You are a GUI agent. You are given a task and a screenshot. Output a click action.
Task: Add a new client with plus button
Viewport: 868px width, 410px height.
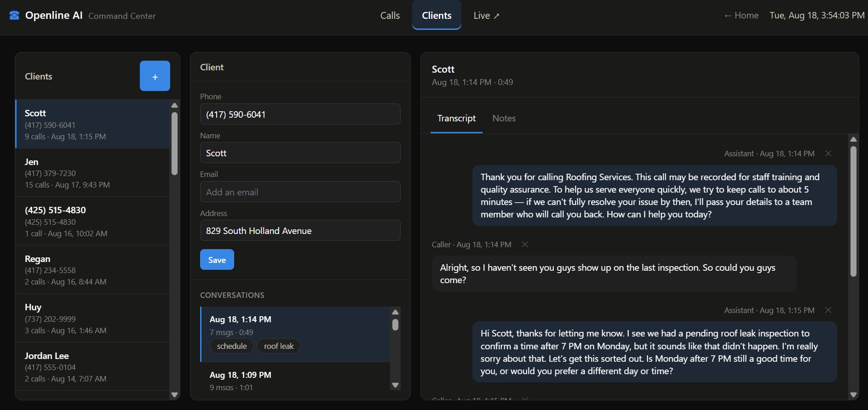pyautogui.click(x=155, y=76)
